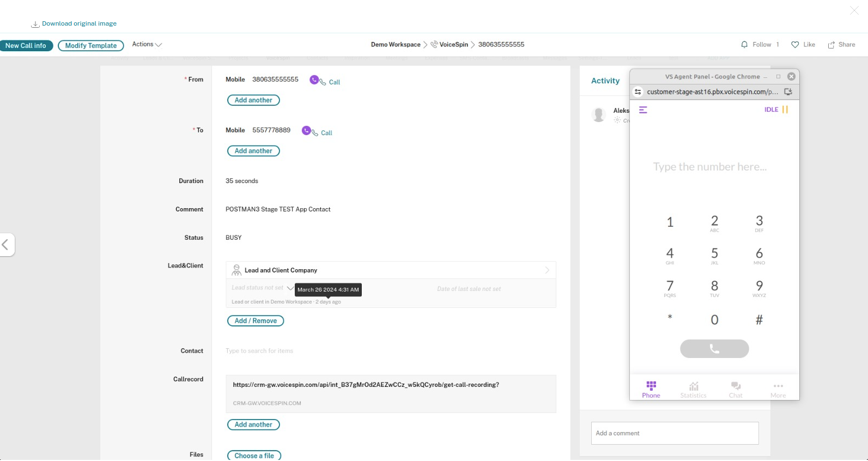Open the hamburger menu in VS Agent Panel
Viewport: 868px width, 461px height.
(x=643, y=110)
